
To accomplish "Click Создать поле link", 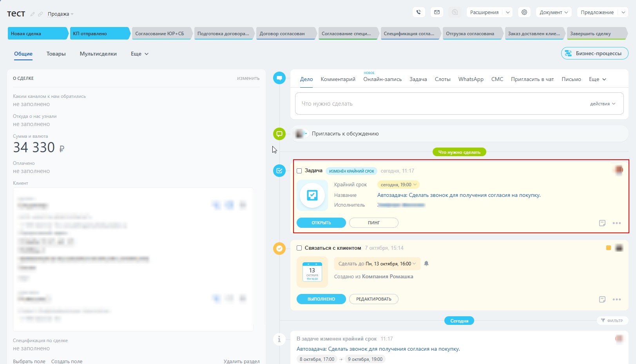I will click(x=67, y=361).
